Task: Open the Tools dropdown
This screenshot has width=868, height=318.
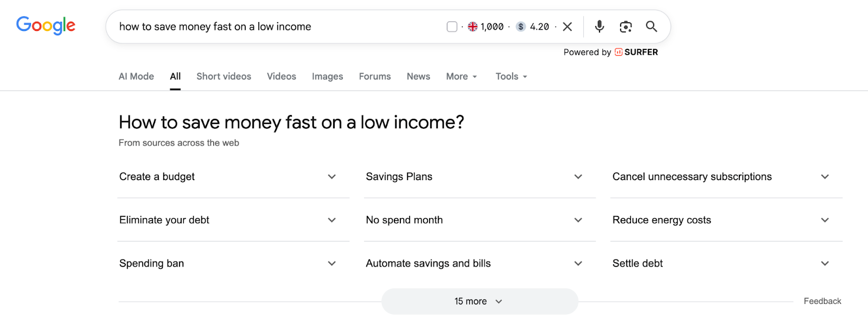Action: (x=510, y=76)
